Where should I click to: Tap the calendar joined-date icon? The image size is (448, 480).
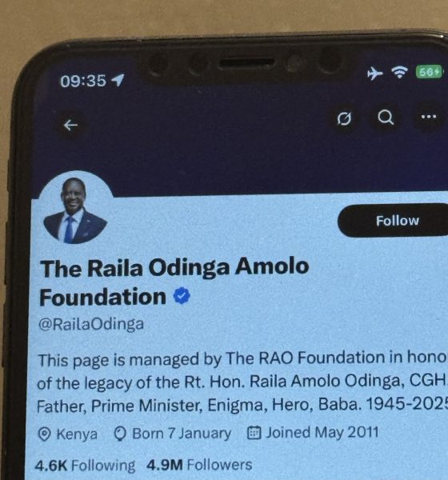pos(254,433)
